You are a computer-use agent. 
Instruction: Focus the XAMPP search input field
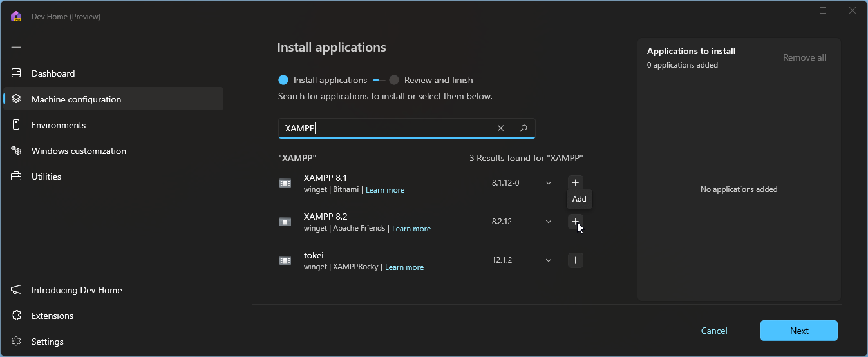point(386,128)
